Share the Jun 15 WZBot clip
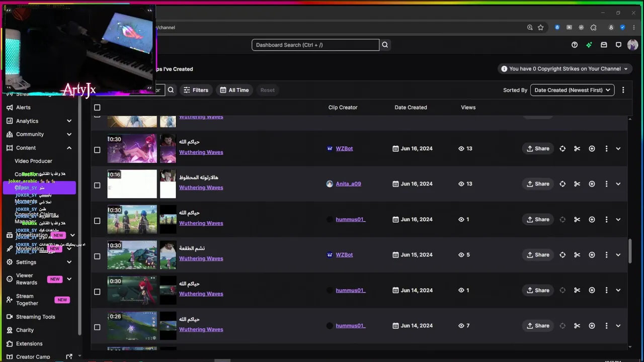Screen dimensions: 644x362 (538, 255)
